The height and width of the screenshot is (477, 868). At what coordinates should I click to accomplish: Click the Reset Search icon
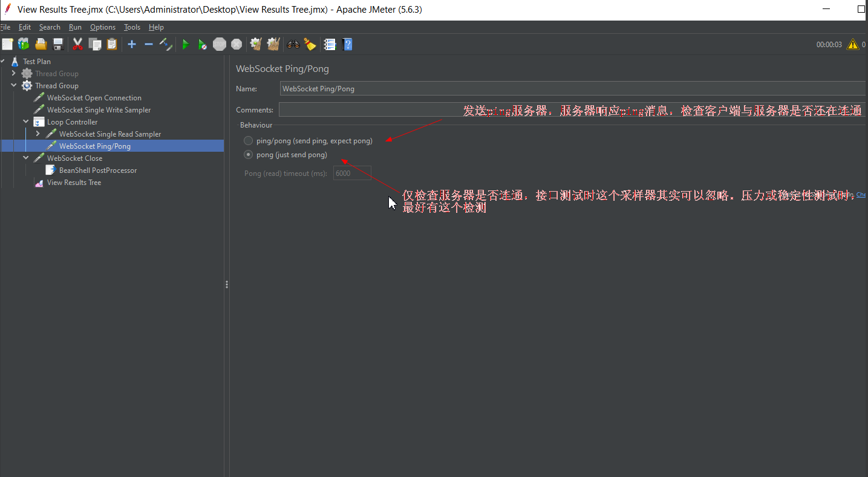[x=310, y=44]
